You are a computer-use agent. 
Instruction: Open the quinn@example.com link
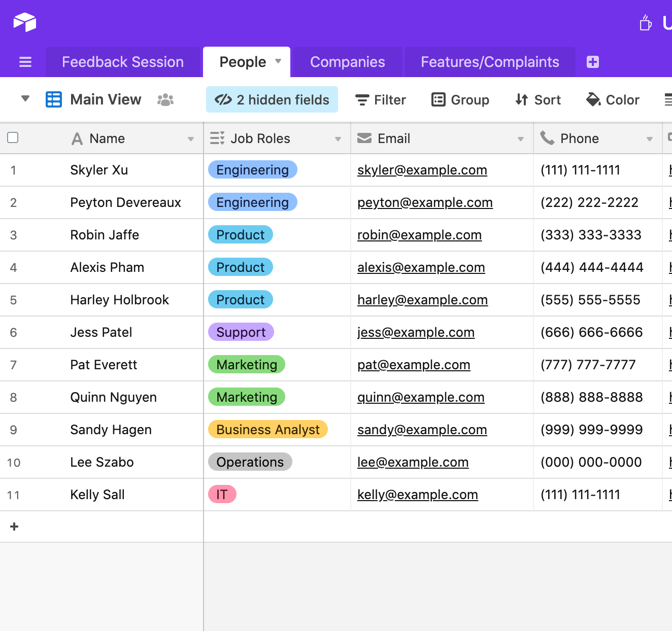[x=421, y=397]
